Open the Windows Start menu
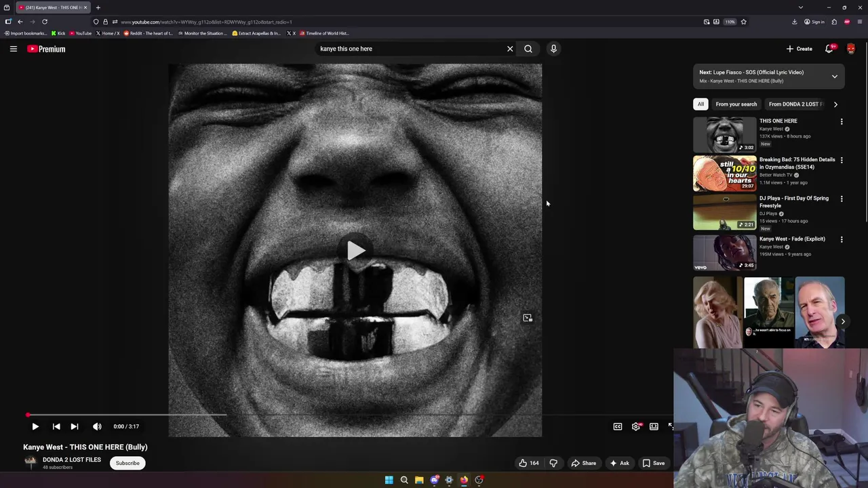868x488 pixels. coord(389,480)
